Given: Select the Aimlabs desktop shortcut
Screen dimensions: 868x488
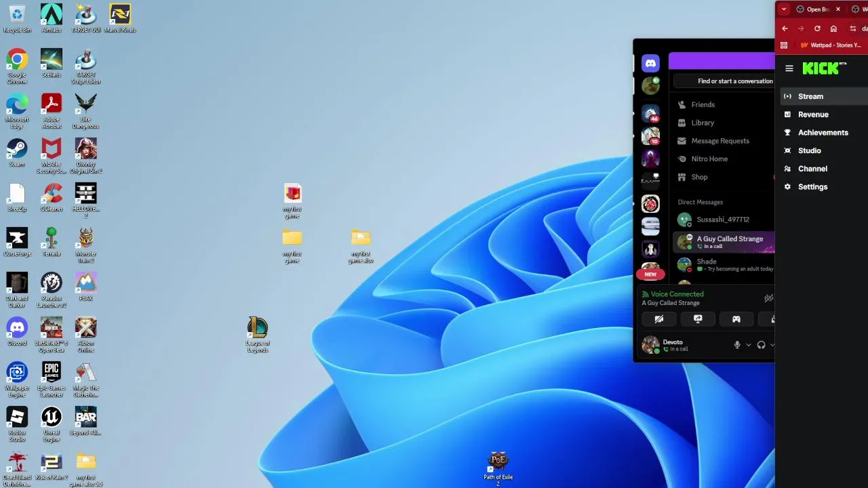Looking at the screenshot, I should [52, 18].
